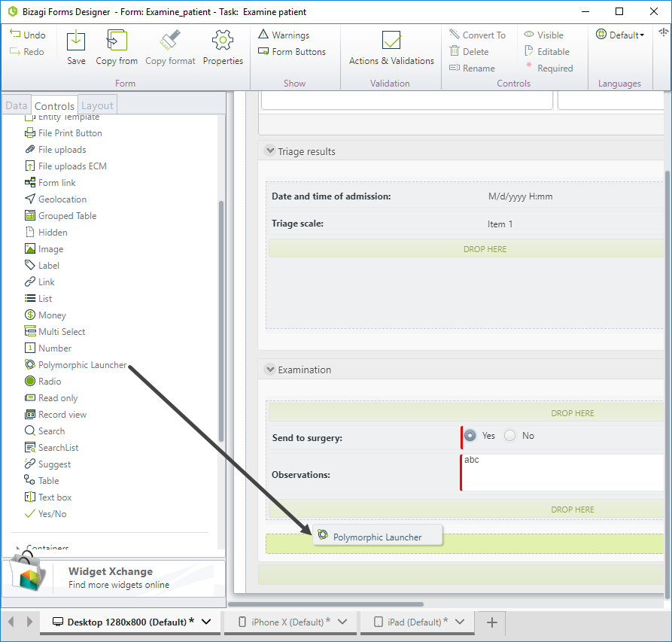This screenshot has height=642, width=672.
Task: Open the Default languages dropdown
Action: pyautogui.click(x=620, y=35)
